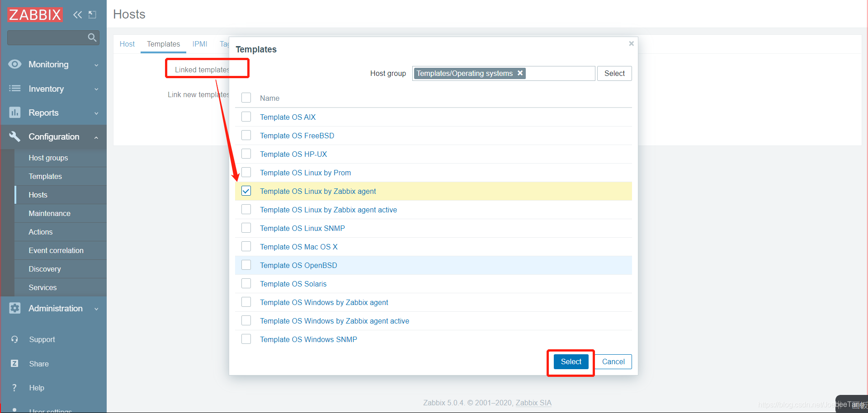Cancel the Templates dialog

(x=613, y=361)
